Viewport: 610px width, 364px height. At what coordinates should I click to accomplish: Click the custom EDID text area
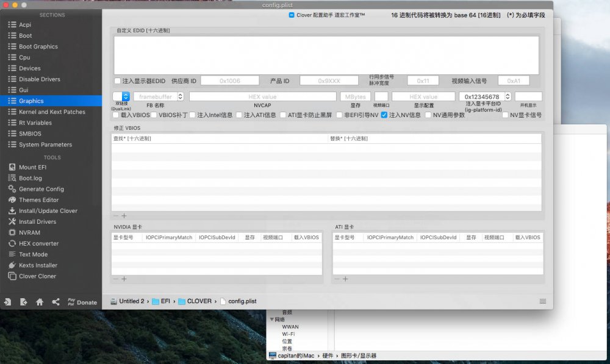(326, 55)
